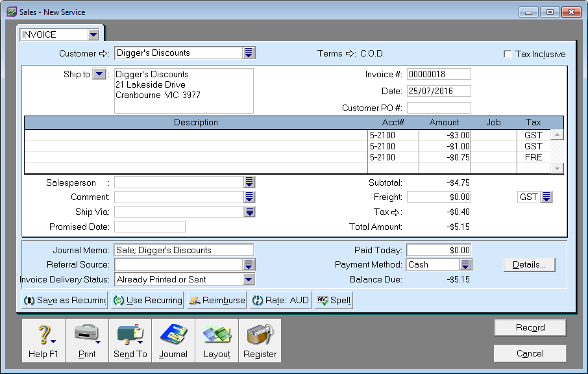The image size is (588, 374).
Task: Expand Invoice Delivery Status dropdown
Action: 248,280
